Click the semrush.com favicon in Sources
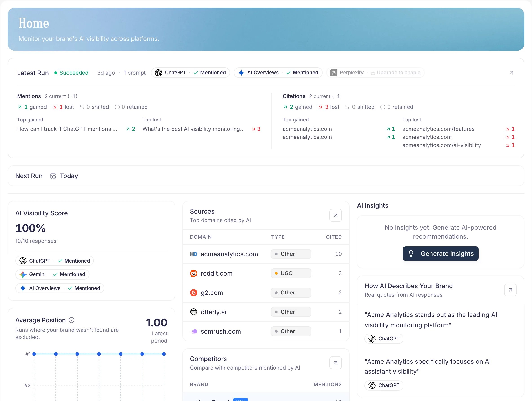This screenshot has height=401, width=532. (x=193, y=331)
